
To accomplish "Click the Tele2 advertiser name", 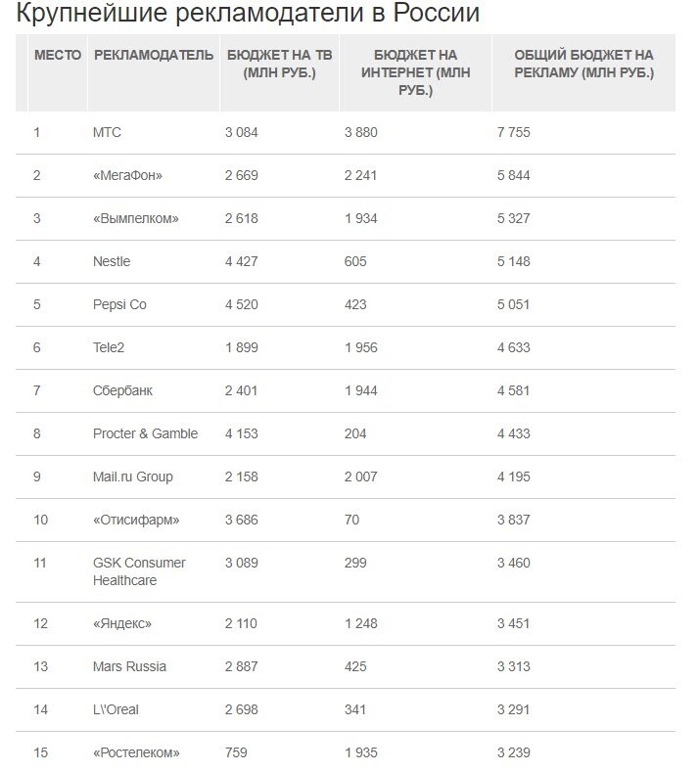I will pyautogui.click(x=109, y=347).
